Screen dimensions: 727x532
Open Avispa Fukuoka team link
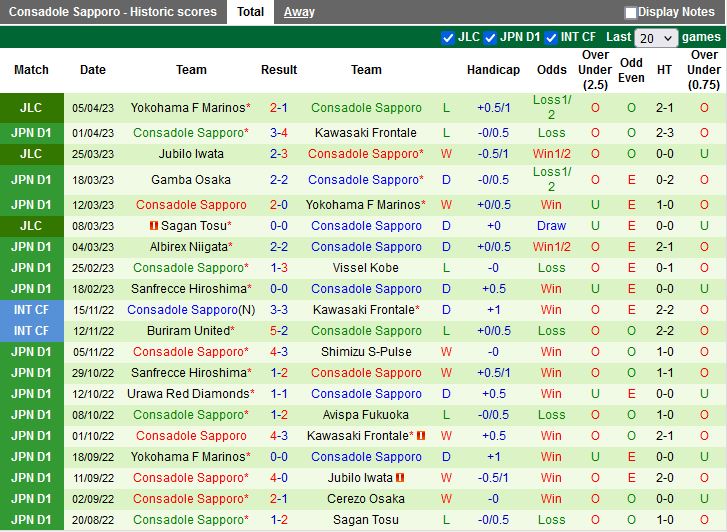(366, 415)
